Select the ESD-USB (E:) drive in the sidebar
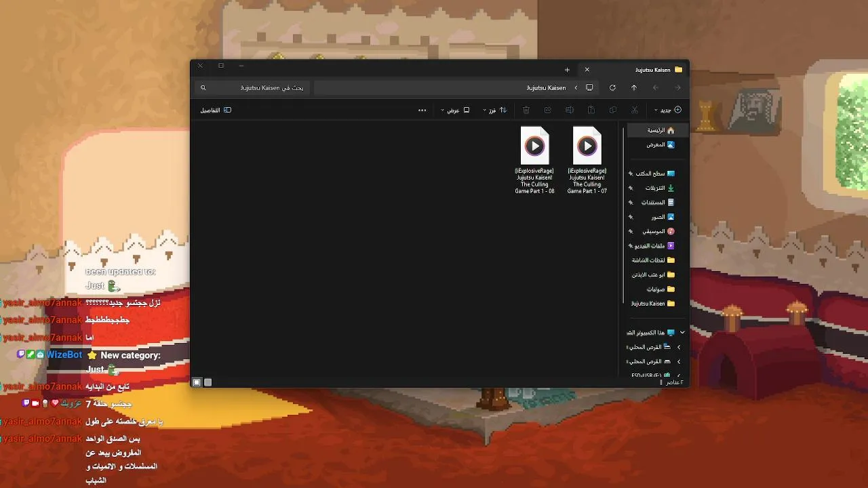Screen dimensions: 868x488 click(651, 375)
